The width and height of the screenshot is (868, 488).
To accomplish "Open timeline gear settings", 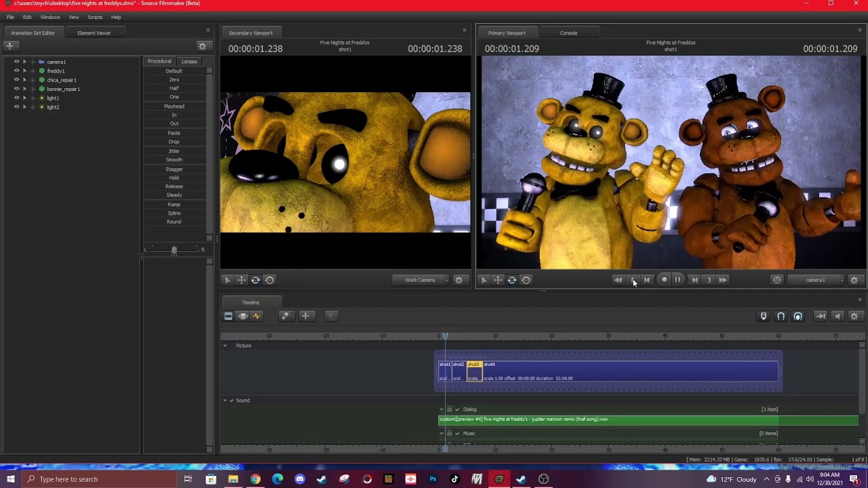I will [x=854, y=316].
